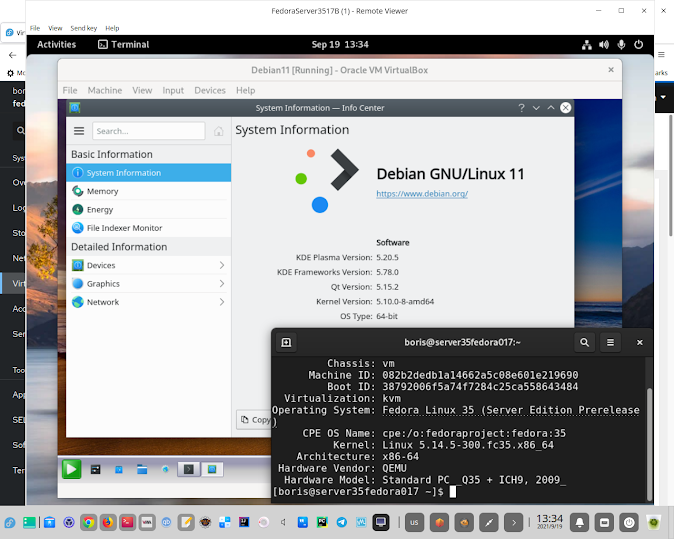Click GNOME Activities button
This screenshot has width=674, height=539.
coord(56,45)
